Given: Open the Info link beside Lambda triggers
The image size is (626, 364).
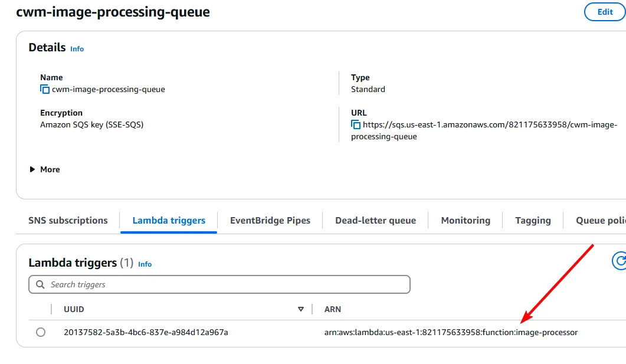Looking at the screenshot, I should pyautogui.click(x=145, y=264).
